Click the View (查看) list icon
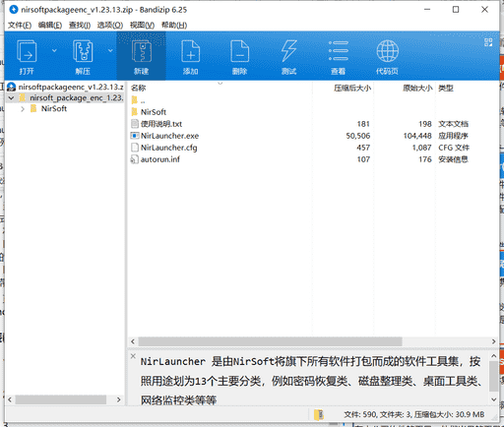Viewport: 504px width, 427px height. click(339, 51)
